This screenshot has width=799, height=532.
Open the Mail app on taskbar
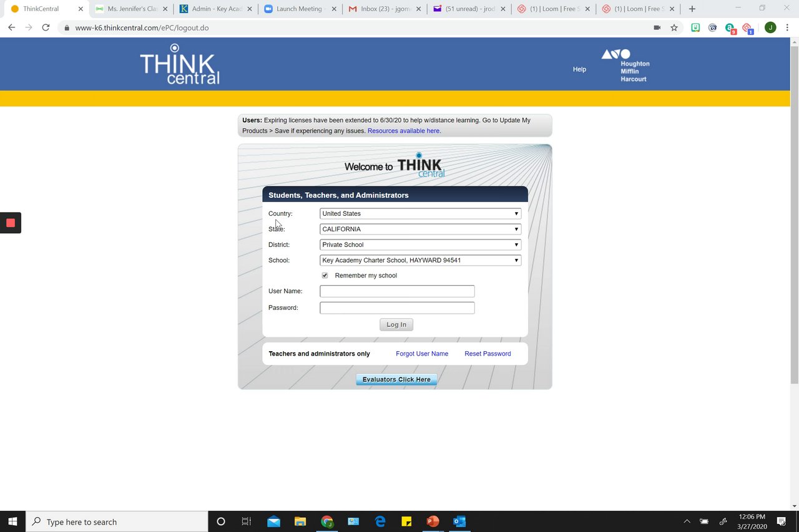tap(273, 521)
